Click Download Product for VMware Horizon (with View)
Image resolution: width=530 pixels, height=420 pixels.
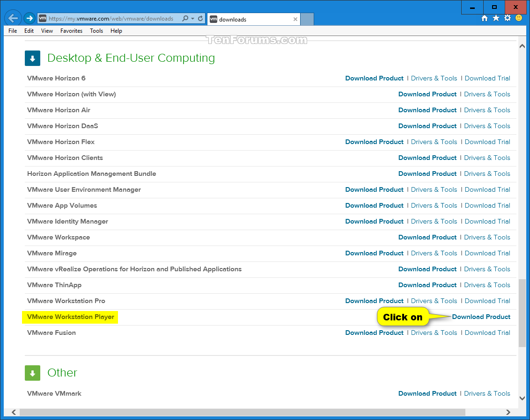pyautogui.click(x=427, y=94)
